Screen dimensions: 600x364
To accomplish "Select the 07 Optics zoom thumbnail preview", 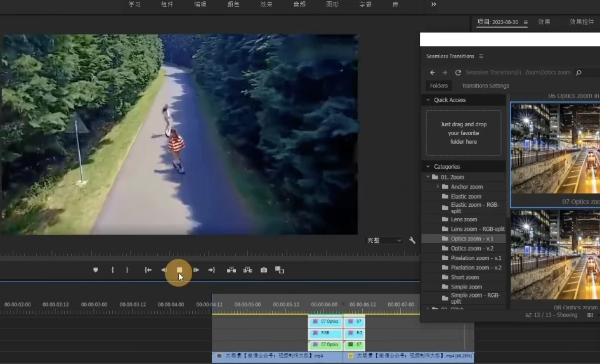I will 555,148.
